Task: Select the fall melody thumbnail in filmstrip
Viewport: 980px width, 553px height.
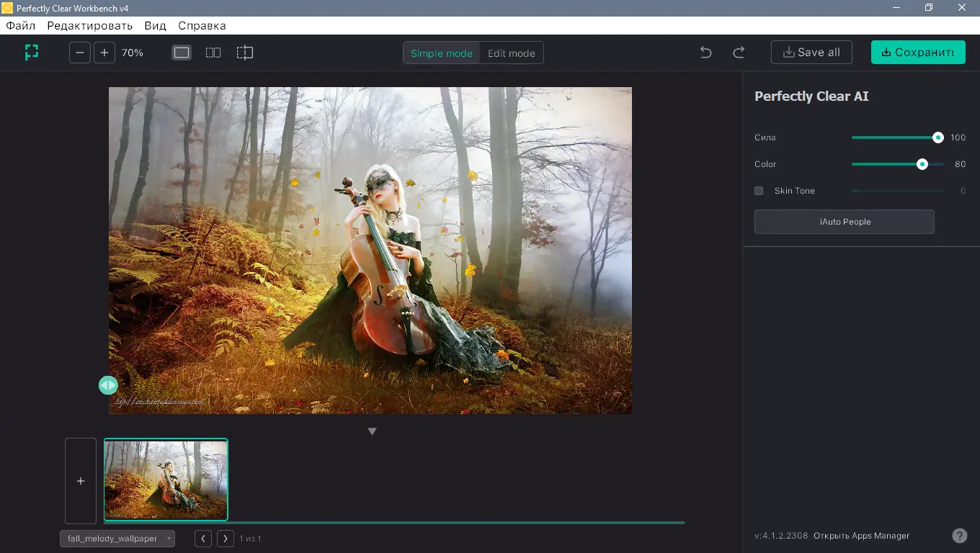Action: point(166,480)
